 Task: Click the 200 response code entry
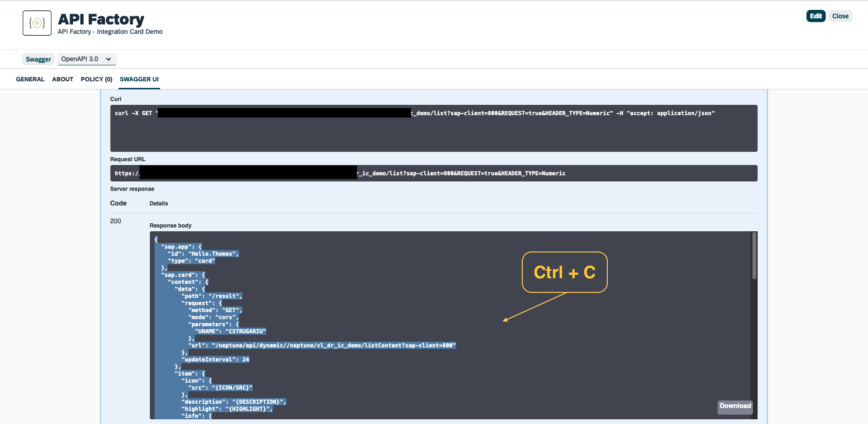115,221
